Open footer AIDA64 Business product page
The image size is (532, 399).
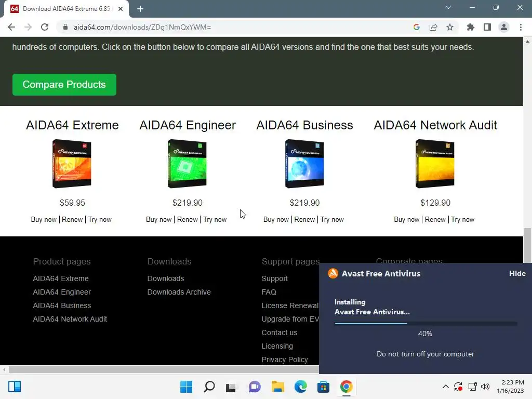[x=62, y=305]
